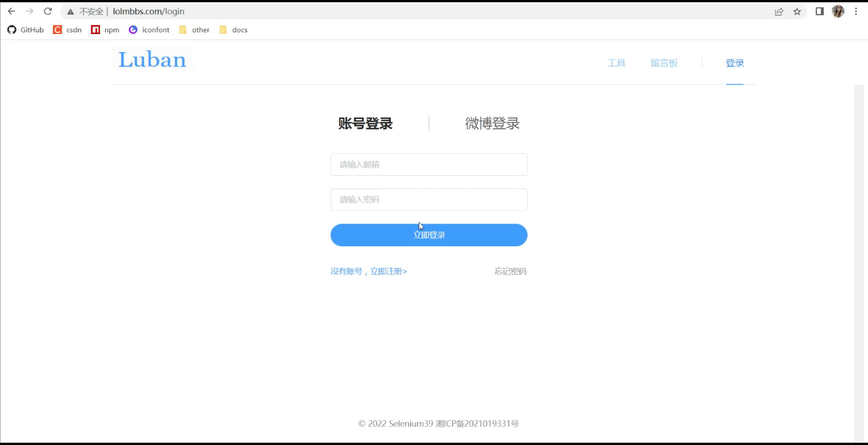The width and height of the screenshot is (868, 445).
Task: Switch to the 微博登录 tab
Action: (x=492, y=123)
